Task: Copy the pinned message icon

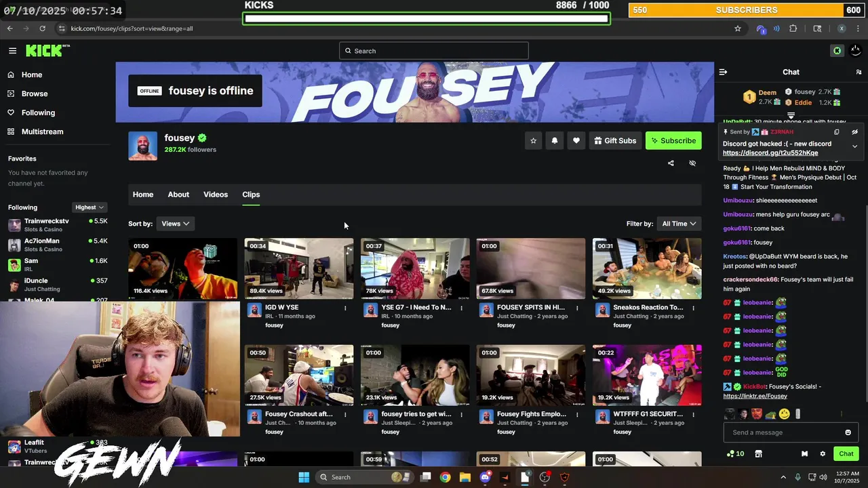Action: point(837,132)
